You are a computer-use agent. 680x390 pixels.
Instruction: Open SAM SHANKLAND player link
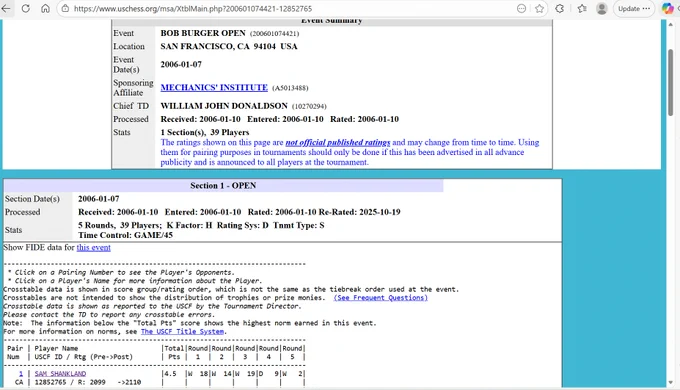point(60,374)
